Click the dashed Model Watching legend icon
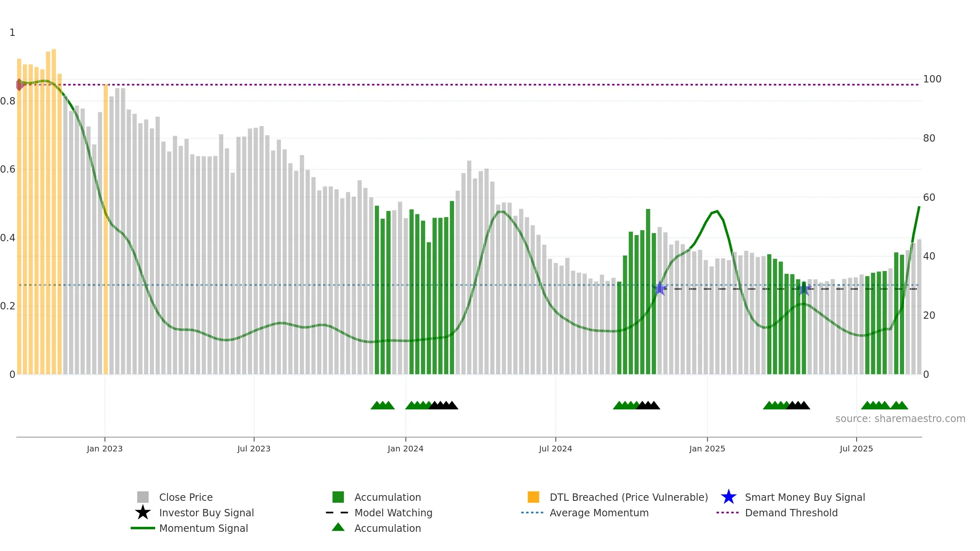Image resolution: width=980 pixels, height=551 pixels. click(x=337, y=512)
